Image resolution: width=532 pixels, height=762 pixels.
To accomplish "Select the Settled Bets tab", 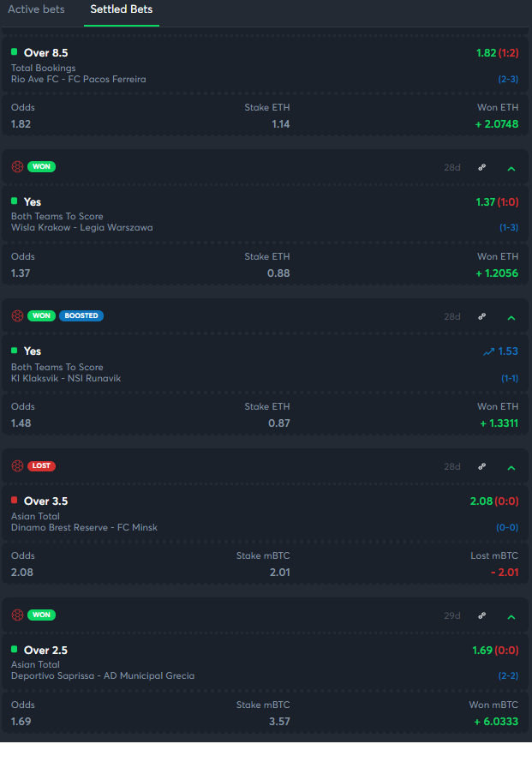I will pos(122,9).
